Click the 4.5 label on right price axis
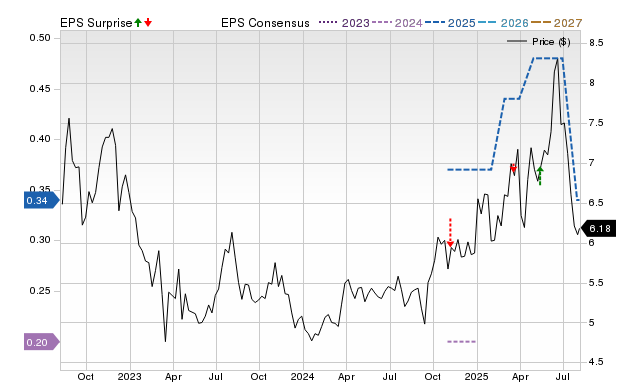 596,362
